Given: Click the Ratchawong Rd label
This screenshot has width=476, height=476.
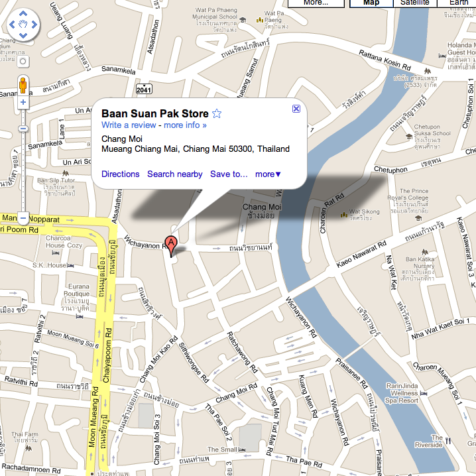Looking at the screenshot, I should tap(242, 352).
